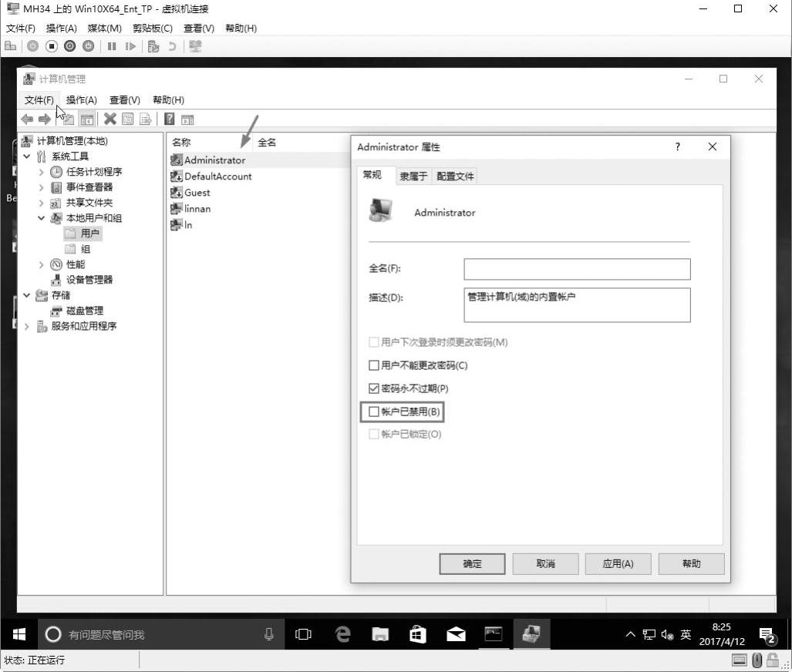Screen dimensions: 792x672
Task: Click the Back arrow in Computer Management toolbar
Action: click(27, 119)
